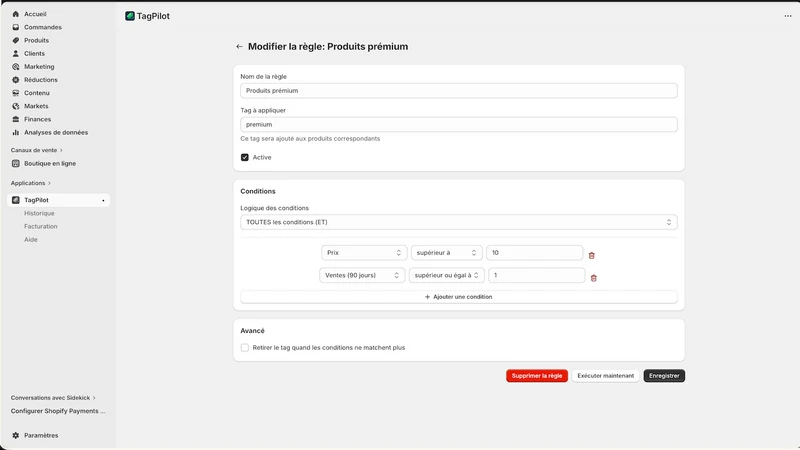Image resolution: width=800 pixels, height=450 pixels.
Task: Open the three-dot menu at top right
Action: (788, 16)
